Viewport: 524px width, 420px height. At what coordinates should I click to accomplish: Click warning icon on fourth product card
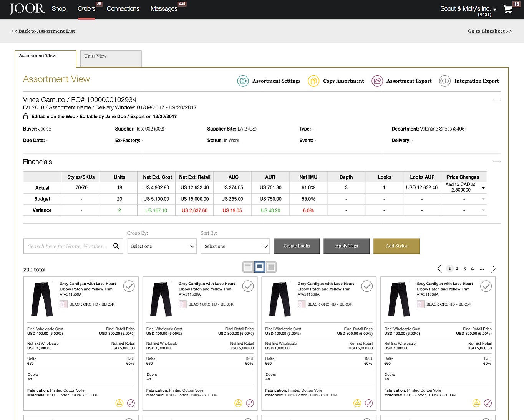coord(476,403)
